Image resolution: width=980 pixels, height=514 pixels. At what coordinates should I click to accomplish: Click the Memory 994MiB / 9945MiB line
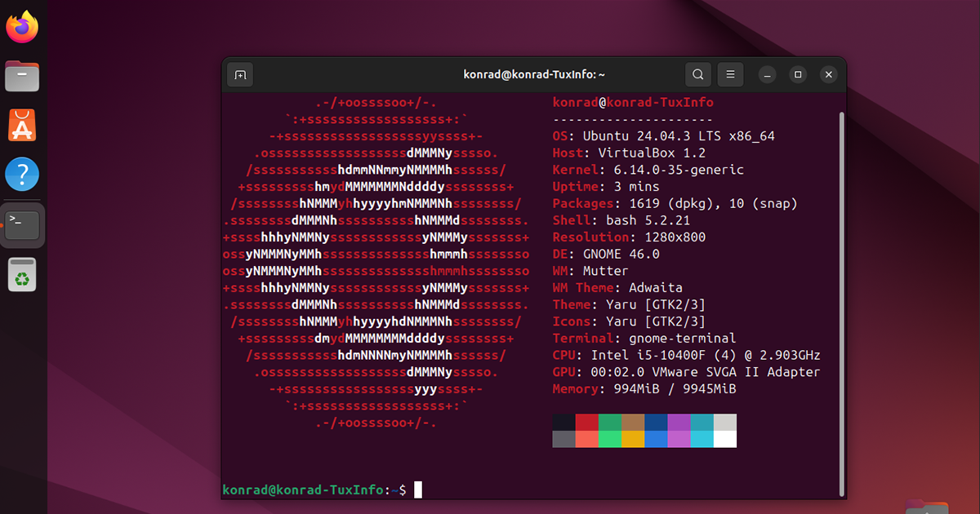644,389
